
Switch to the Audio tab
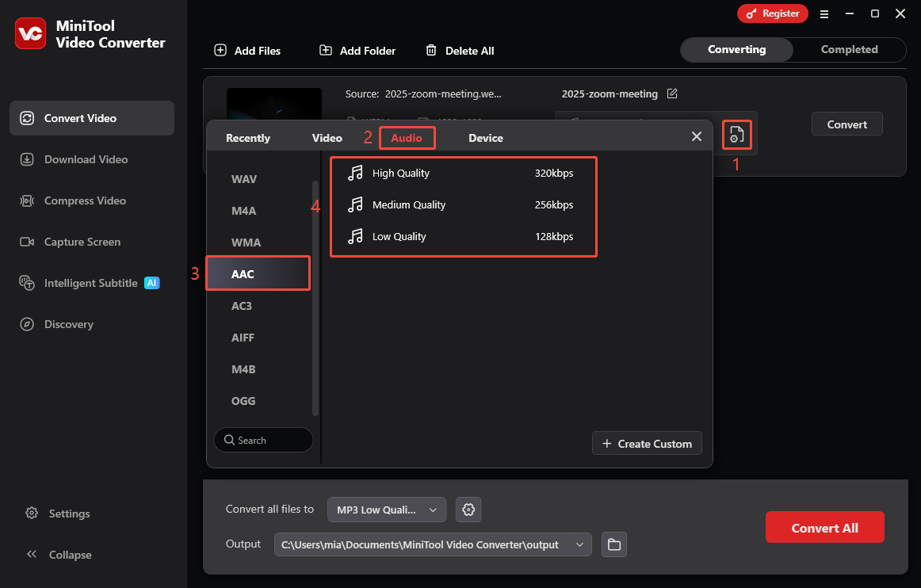[407, 137]
